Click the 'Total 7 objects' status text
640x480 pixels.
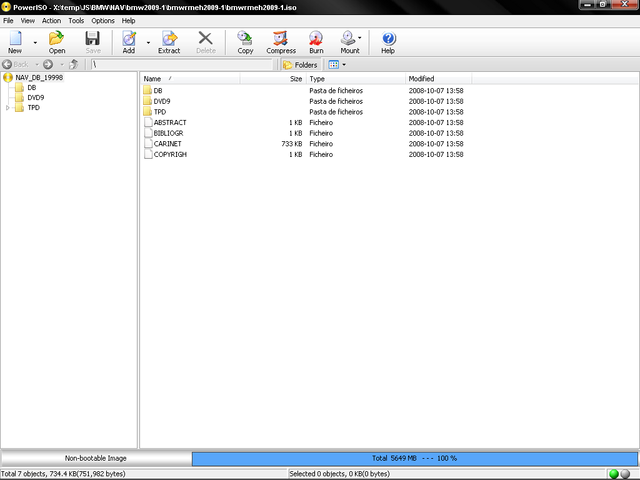pyautogui.click(x=63, y=474)
